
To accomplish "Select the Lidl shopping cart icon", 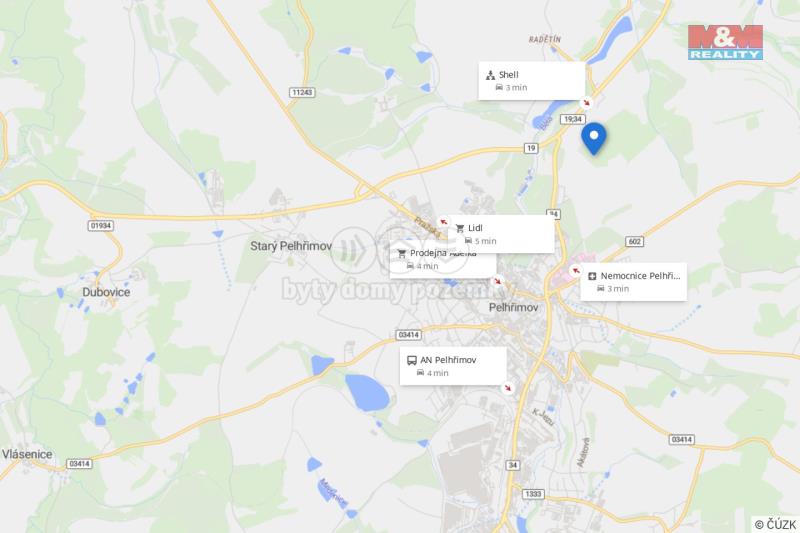I will [x=460, y=229].
